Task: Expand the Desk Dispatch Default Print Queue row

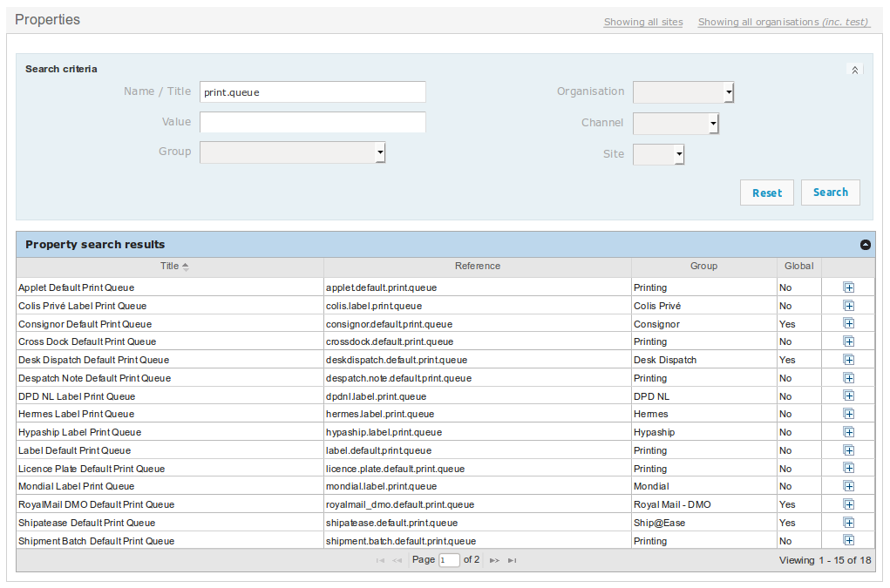Action: pos(848,360)
